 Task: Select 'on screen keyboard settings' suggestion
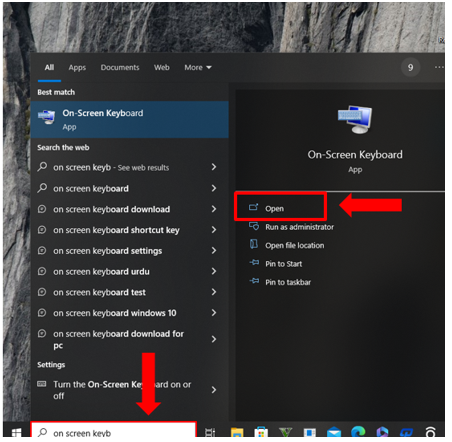(130, 251)
